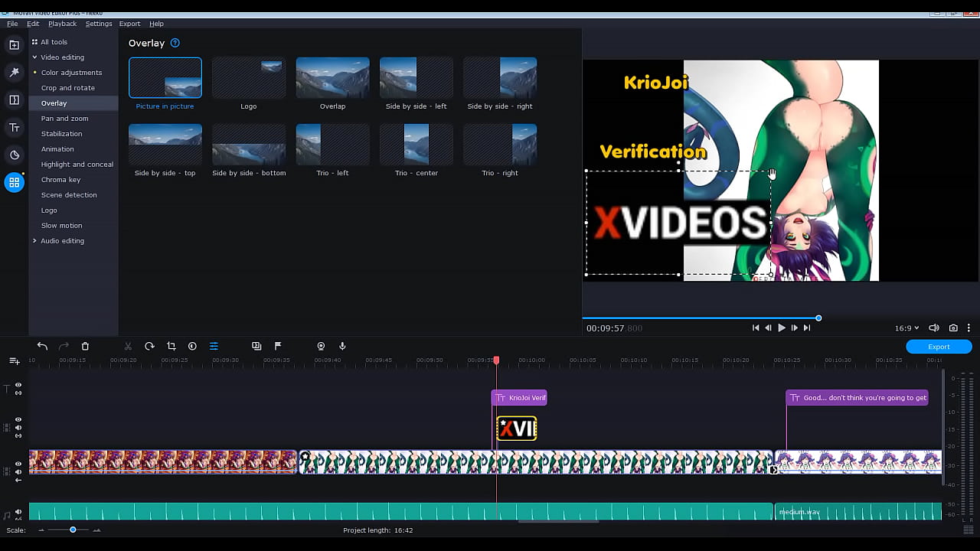Click the undo arrow in timeline toolbar
Screen dimensions: 980x551
(x=42, y=347)
